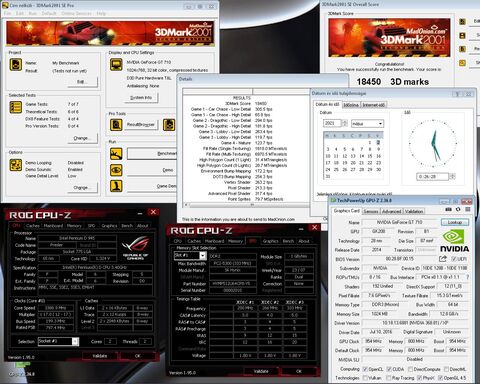Screen dimensions: 480x384
Task: Switch to the Advanced tab in GPU-Z
Action: [391, 211]
